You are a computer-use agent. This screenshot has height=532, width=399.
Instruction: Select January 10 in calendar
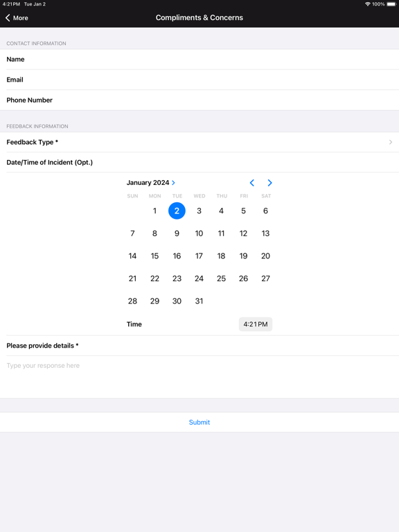click(199, 233)
